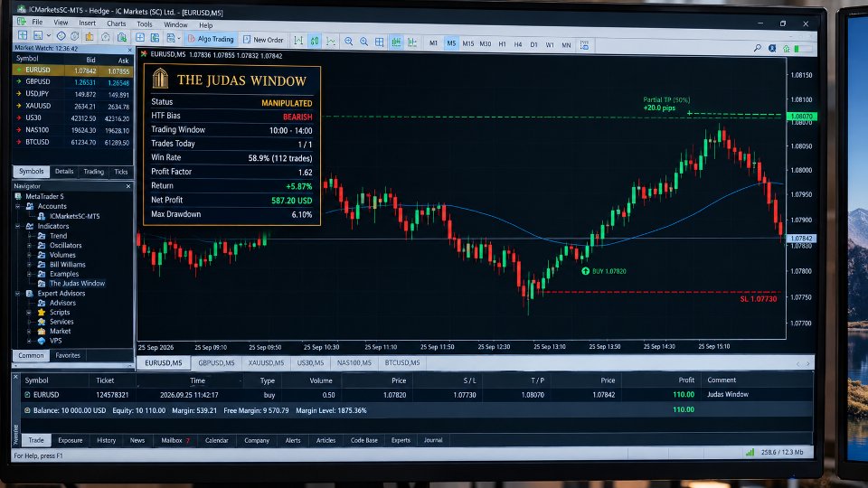Open the Help menu
The height and width of the screenshot is (488, 868).
point(206,25)
